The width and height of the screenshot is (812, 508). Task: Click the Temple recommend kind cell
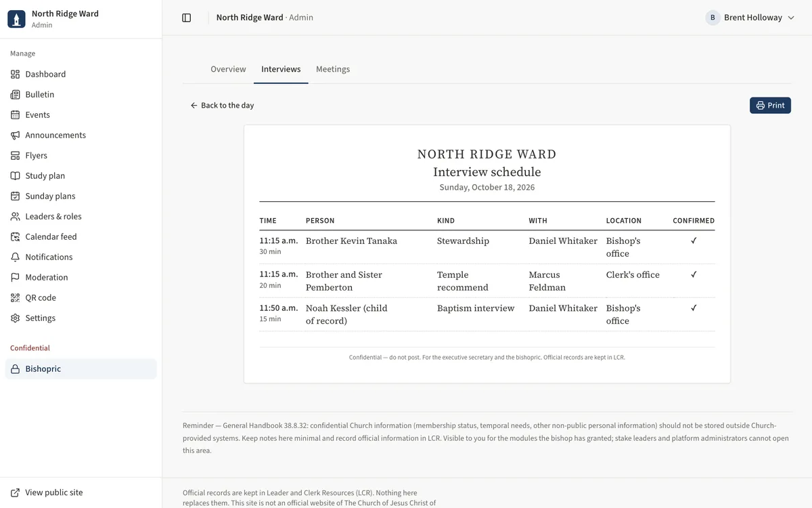[x=463, y=281]
